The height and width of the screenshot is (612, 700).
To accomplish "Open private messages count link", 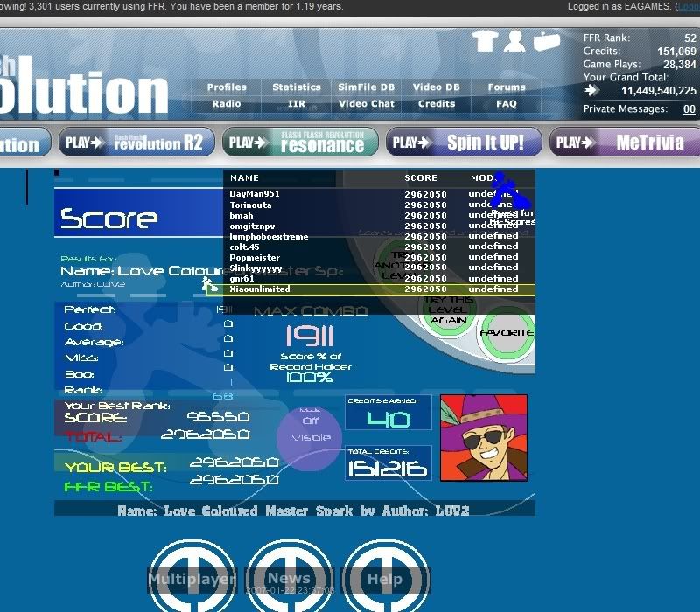I will click(x=689, y=109).
